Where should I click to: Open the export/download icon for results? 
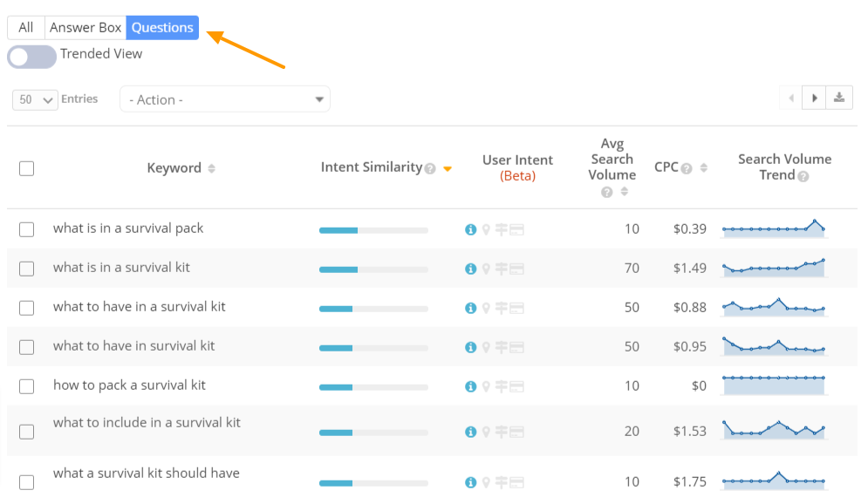pos(838,97)
